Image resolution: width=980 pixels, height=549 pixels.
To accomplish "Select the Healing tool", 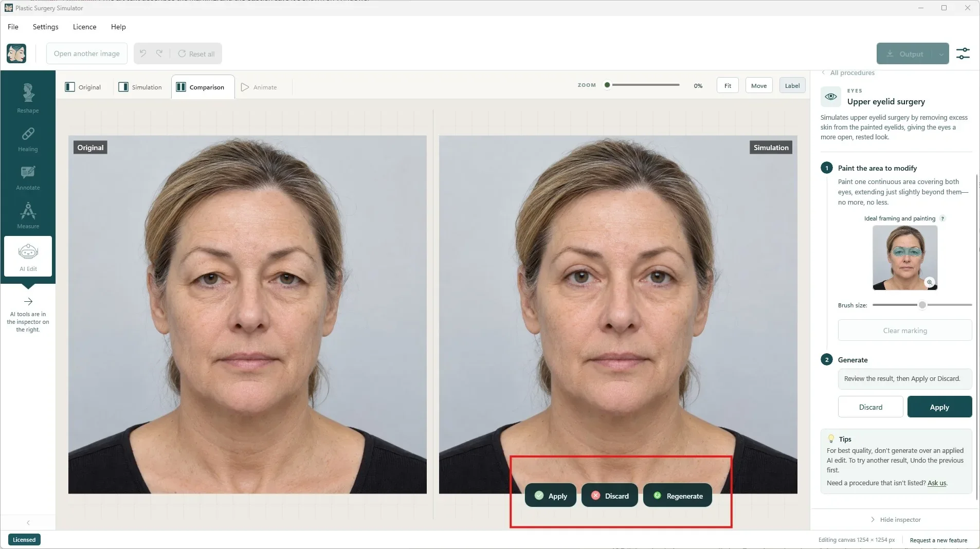I will click(28, 139).
